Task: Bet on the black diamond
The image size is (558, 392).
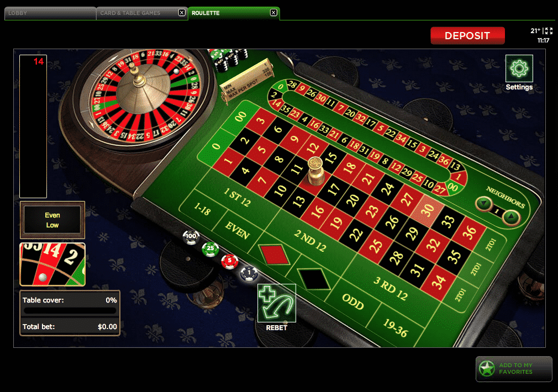Action: pos(314,278)
